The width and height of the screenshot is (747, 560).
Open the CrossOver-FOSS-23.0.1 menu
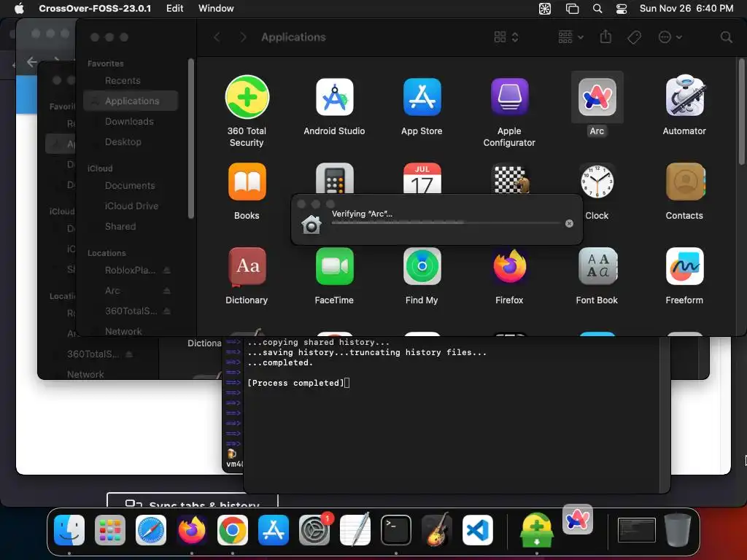pyautogui.click(x=95, y=8)
